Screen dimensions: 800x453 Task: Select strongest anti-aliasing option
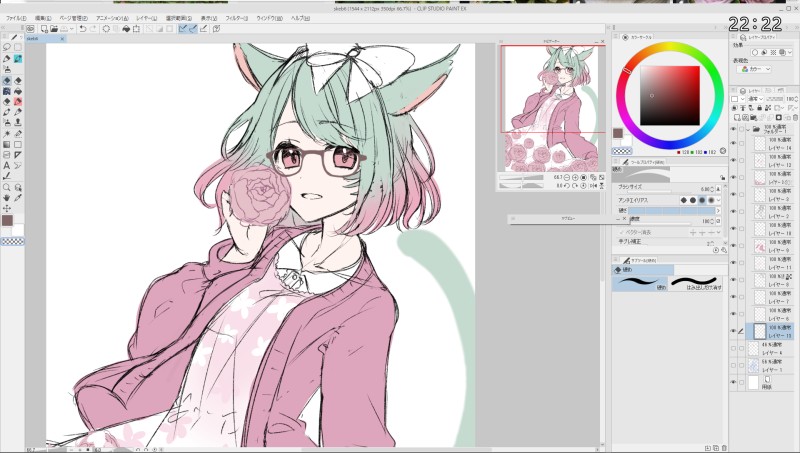point(711,200)
